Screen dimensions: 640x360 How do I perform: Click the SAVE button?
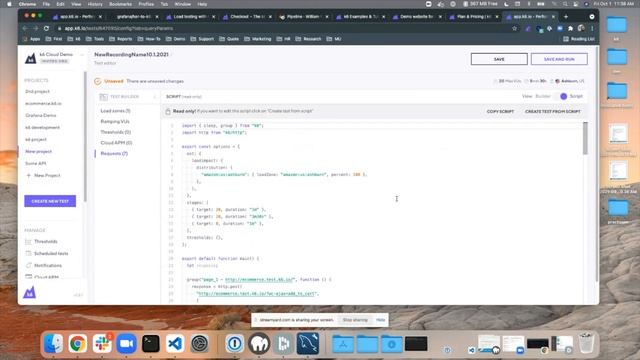tap(499, 59)
